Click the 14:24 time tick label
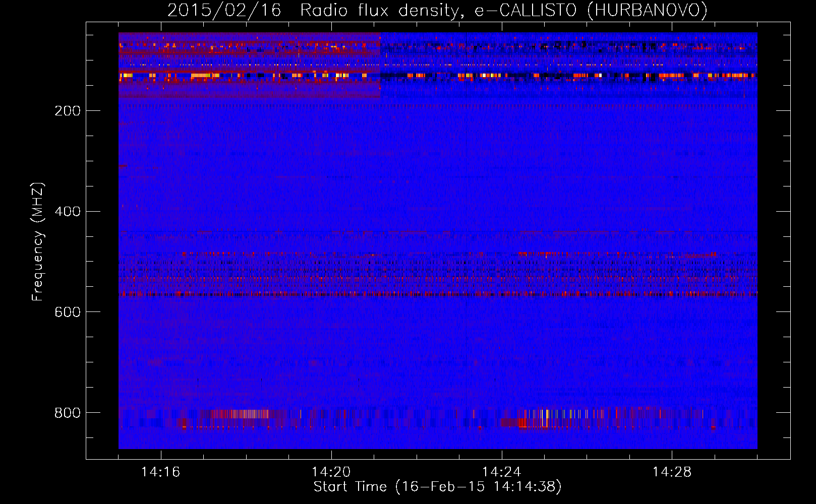Viewport: 816px width, 504px height. tap(501, 472)
